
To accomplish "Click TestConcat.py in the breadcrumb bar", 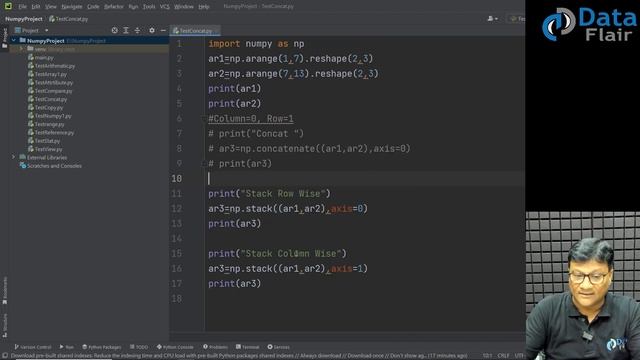I will click(69, 19).
